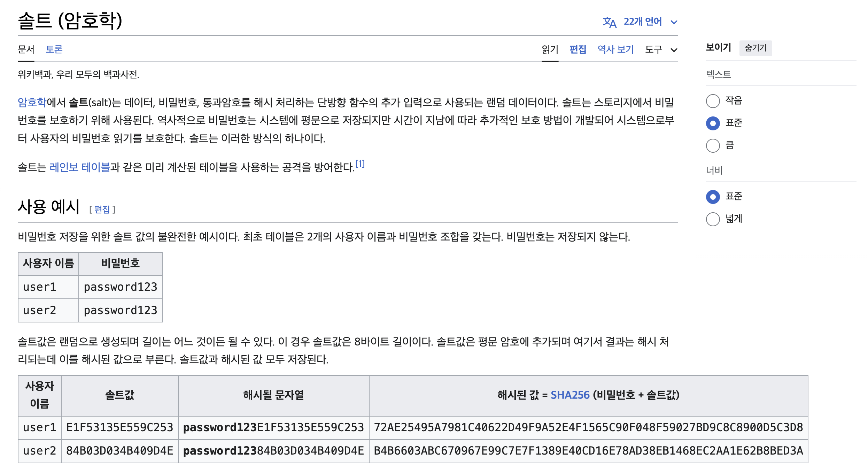The width and height of the screenshot is (868, 472).
Task: Click the 솔트값 column header
Action: coord(120,395)
